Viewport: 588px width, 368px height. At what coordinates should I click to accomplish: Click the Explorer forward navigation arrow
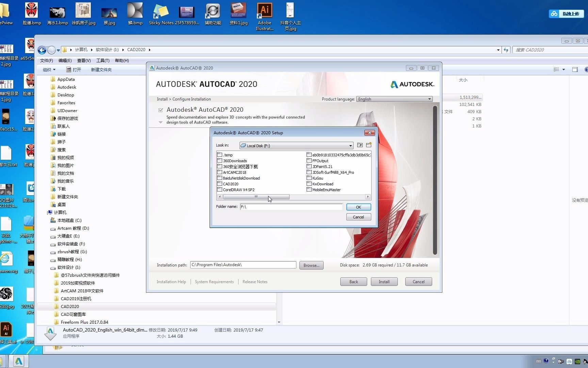click(51, 50)
